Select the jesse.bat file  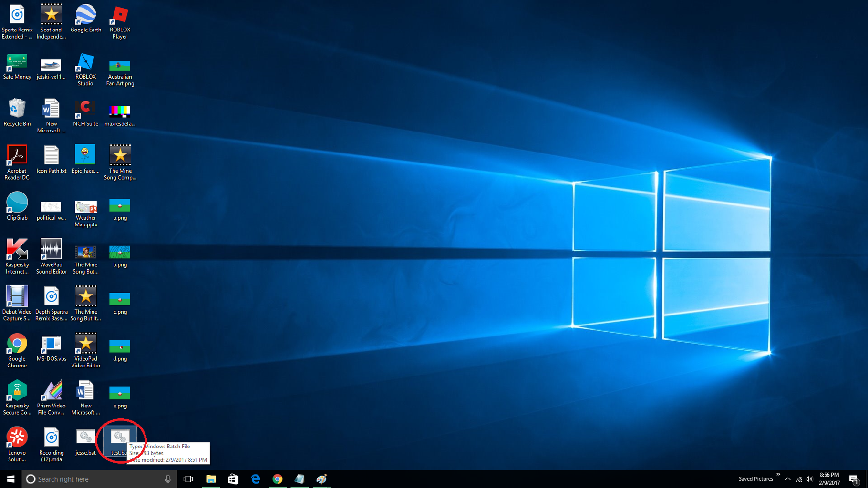tap(86, 443)
